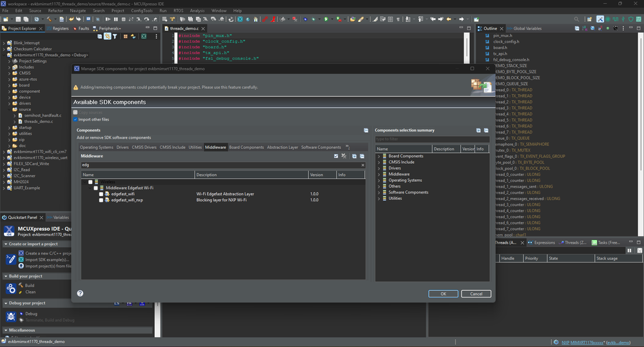Click the Search magnifier icon in top-right toolbar
644x347 pixels.
click(577, 19)
